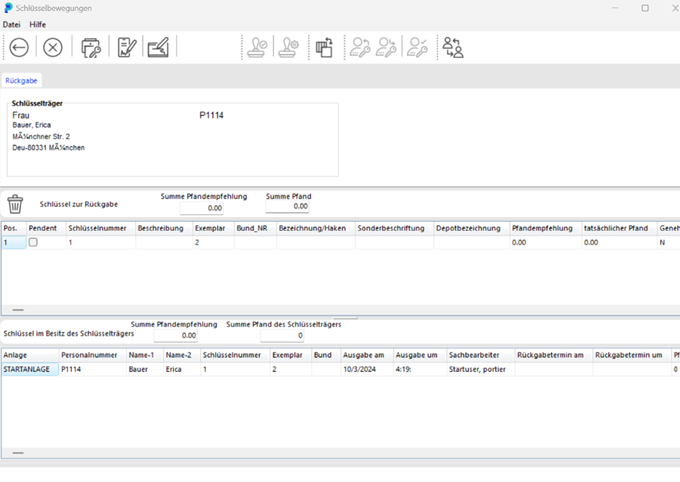Click the transfer documents toolbar icon
Viewport: 680px width, 482px height.
tap(324, 47)
